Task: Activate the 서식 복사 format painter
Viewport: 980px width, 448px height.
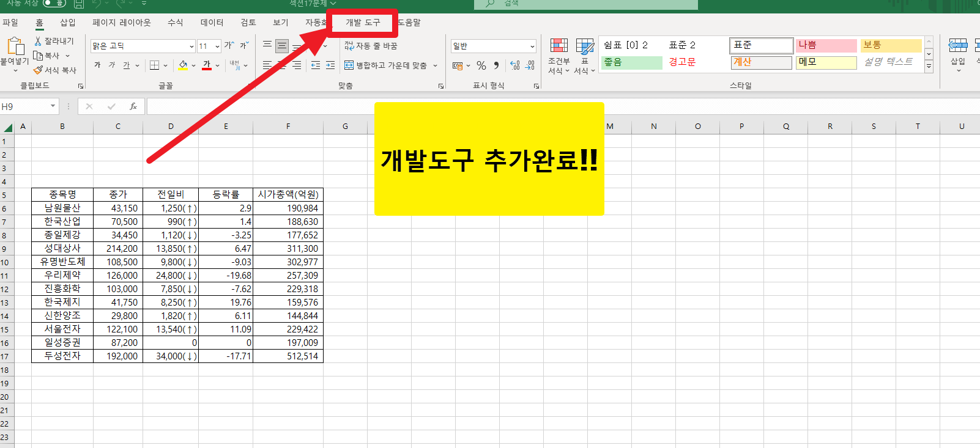Action: pos(55,70)
